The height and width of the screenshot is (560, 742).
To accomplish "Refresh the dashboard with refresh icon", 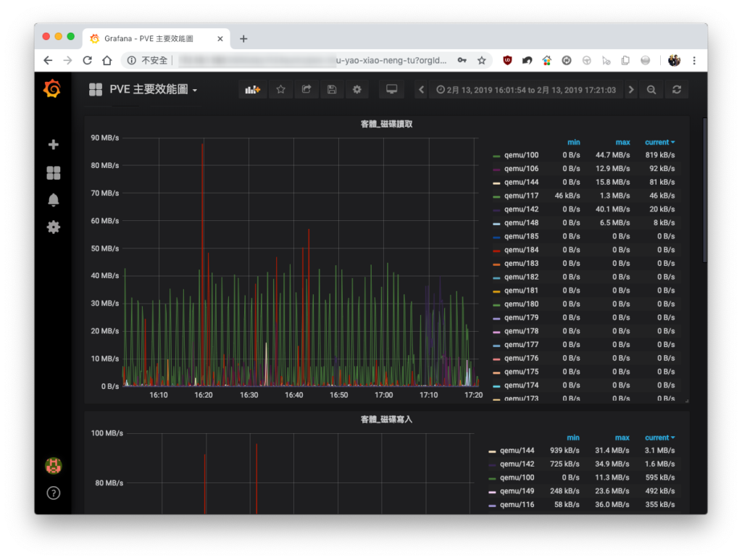I will [677, 89].
